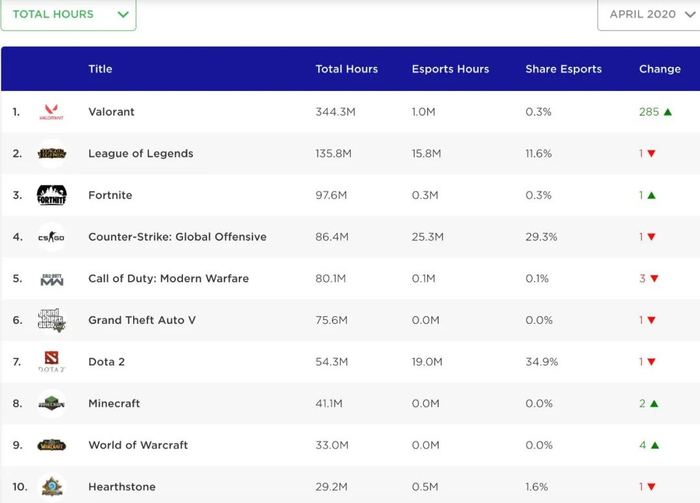Viewport: 700px width, 503px height.
Task: Click the Minecraft logo icon
Action: [x=51, y=404]
